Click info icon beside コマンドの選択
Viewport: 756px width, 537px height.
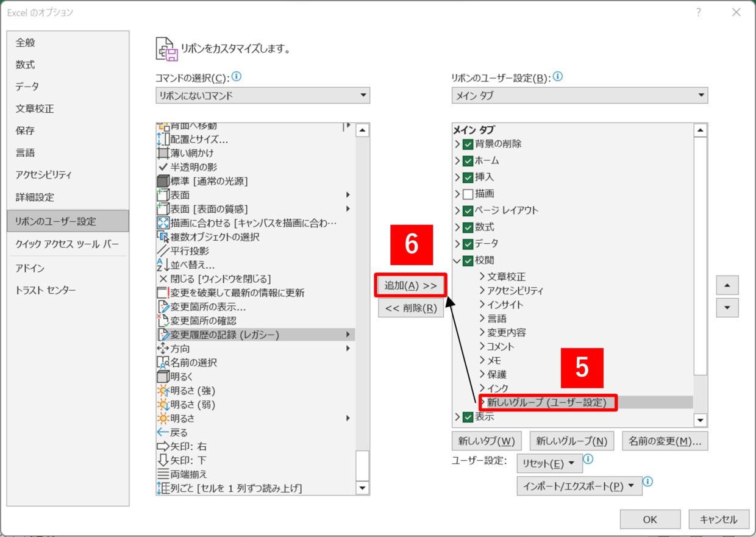[x=237, y=77]
